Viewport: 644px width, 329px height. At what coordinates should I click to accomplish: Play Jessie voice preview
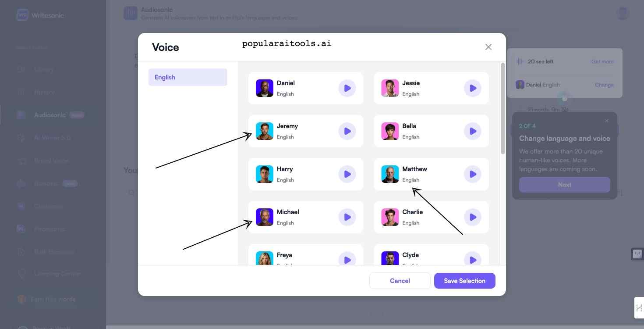(473, 88)
